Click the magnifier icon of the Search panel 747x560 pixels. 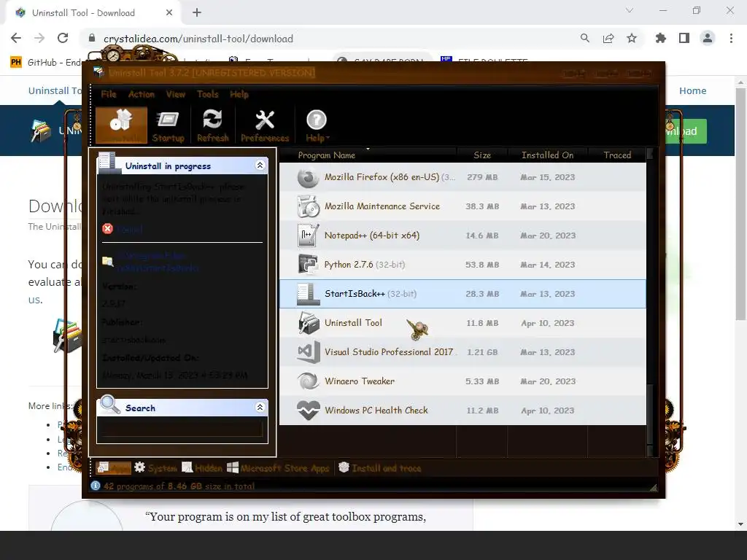(x=110, y=404)
